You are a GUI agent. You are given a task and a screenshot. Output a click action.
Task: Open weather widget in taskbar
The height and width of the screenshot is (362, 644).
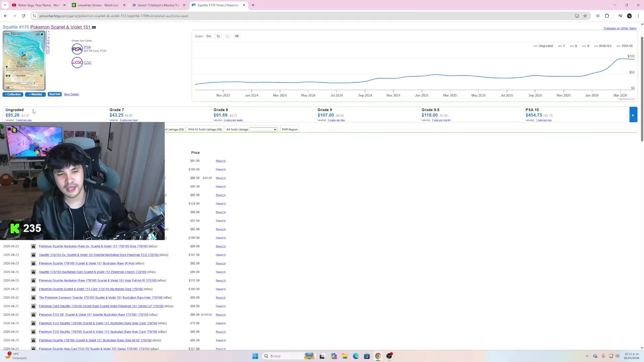(x=15, y=356)
